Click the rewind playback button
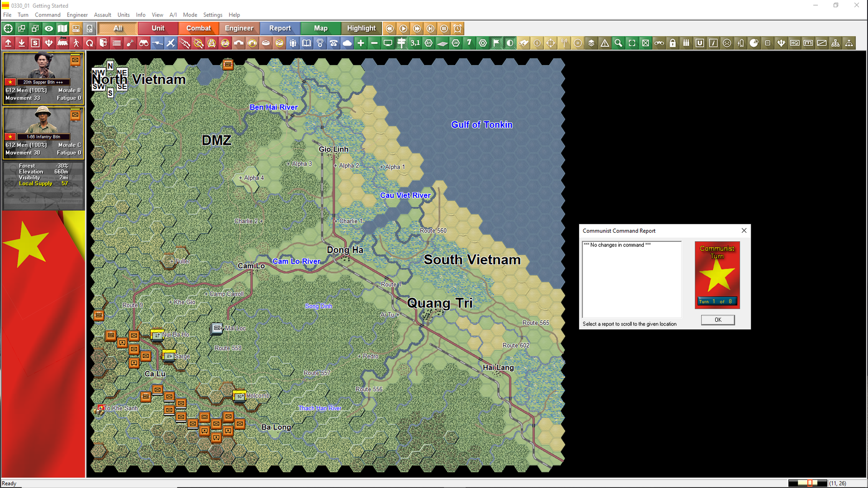868x488 pixels. (390, 28)
